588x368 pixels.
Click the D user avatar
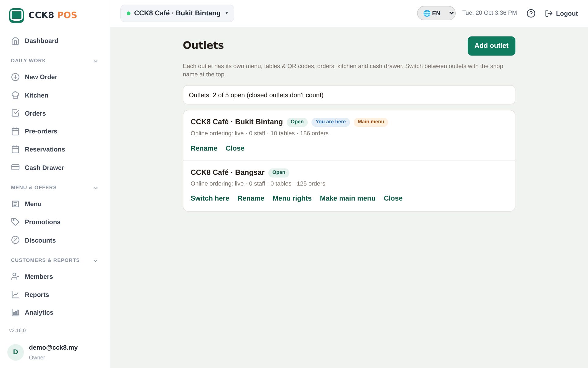tap(16, 352)
